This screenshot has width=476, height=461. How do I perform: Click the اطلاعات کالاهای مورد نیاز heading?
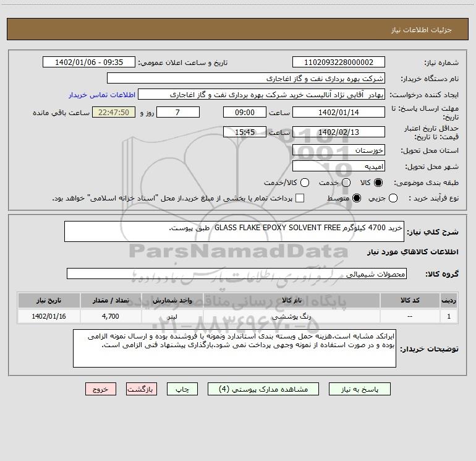[413, 252]
